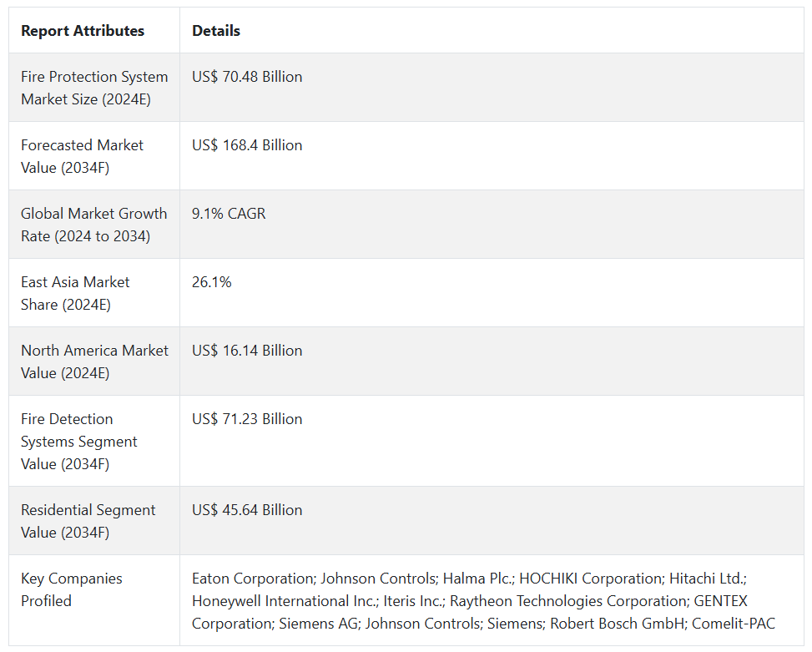Select Global Market Growth Rate cell
This screenshot has height=652, width=812.
tap(93, 225)
